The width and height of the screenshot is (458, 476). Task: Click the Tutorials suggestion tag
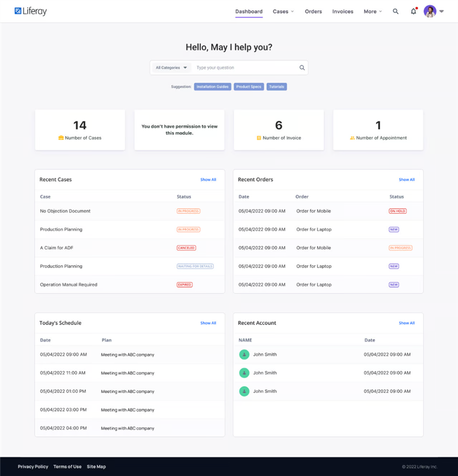pos(276,87)
